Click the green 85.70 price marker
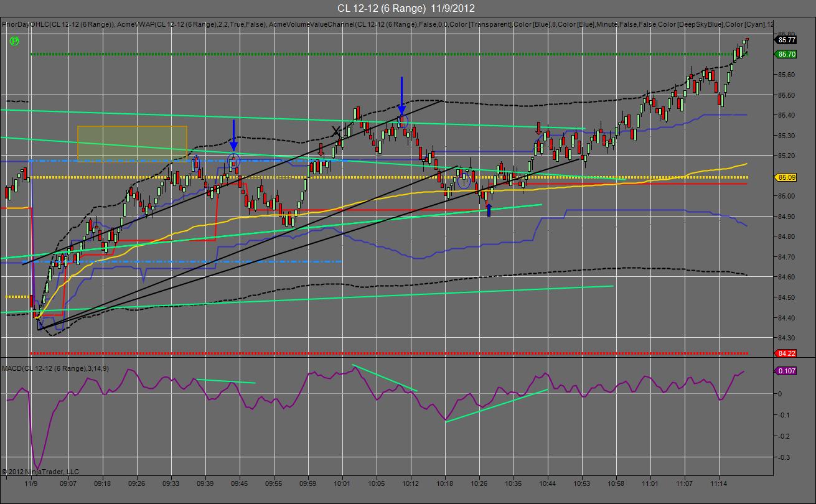The width and height of the screenshot is (816, 504). click(787, 54)
